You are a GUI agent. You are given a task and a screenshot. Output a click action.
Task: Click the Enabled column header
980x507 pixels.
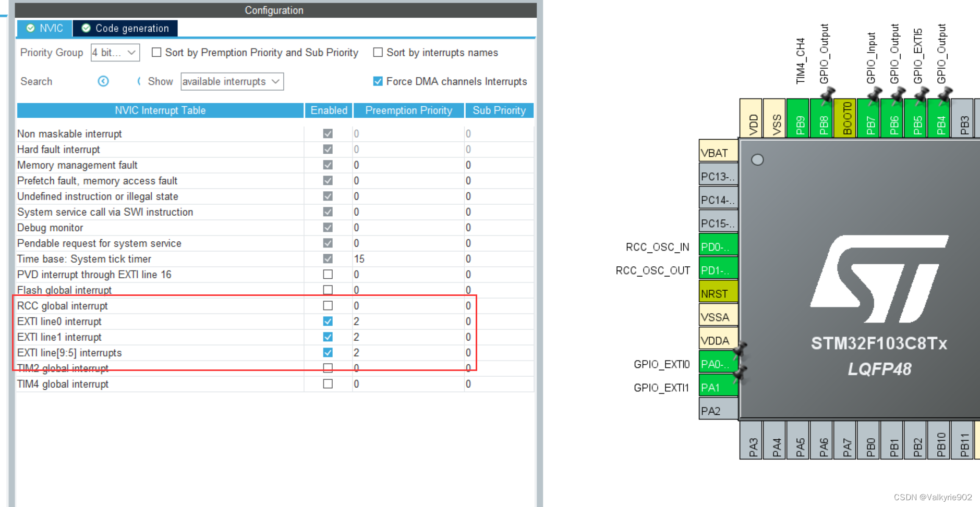[x=329, y=110]
